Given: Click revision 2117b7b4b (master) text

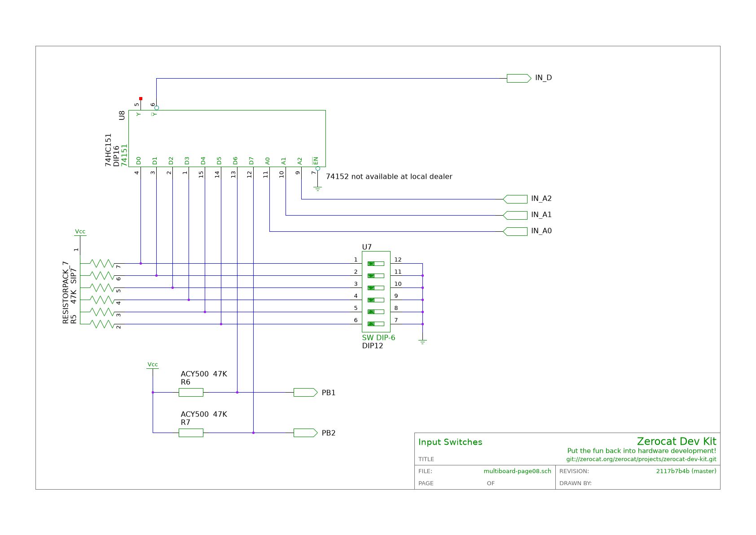Looking at the screenshot, I should (686, 471).
